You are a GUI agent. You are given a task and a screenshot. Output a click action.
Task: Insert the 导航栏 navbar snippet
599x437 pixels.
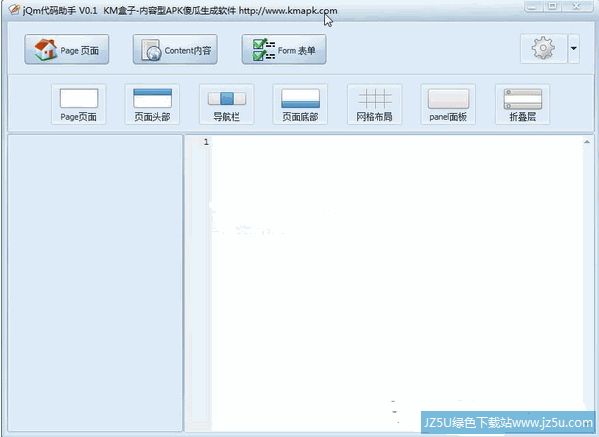(x=227, y=104)
